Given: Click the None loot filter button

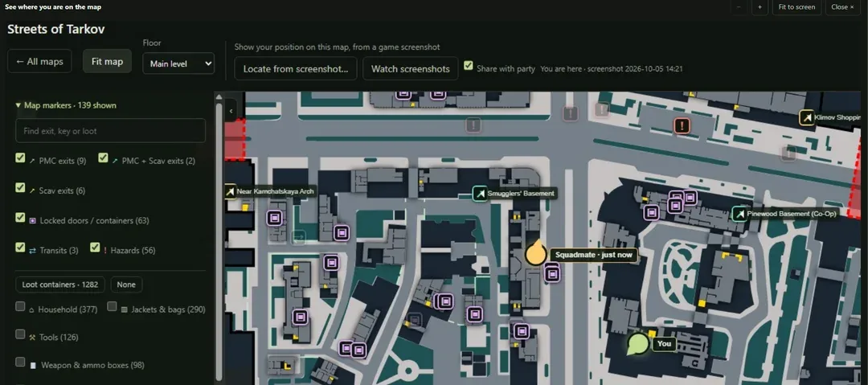Looking at the screenshot, I should [x=126, y=285].
